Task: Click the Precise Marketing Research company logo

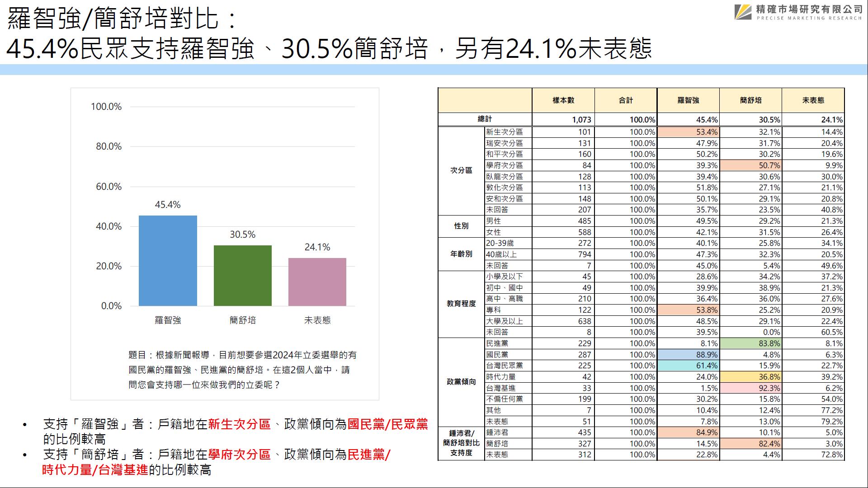Action: pyautogui.click(x=798, y=12)
